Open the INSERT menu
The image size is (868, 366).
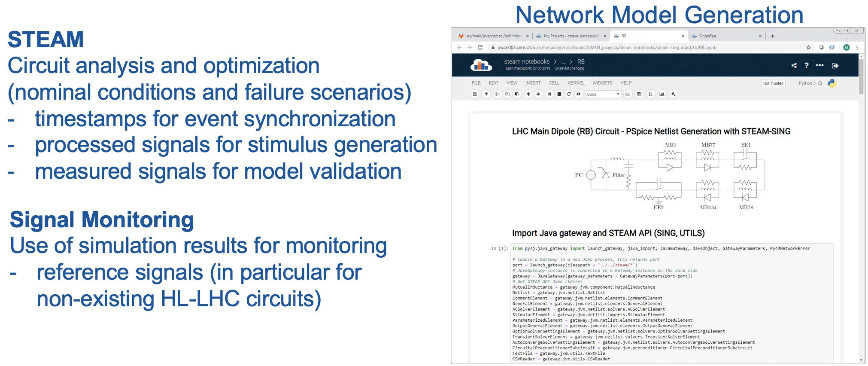pos(533,83)
